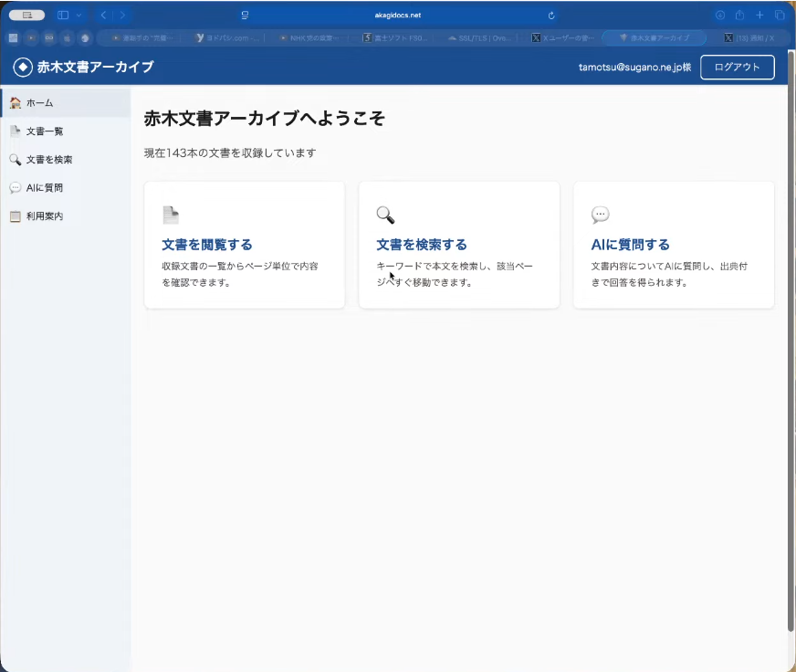Open the sidebar dropdown chevron in Safari toolbar

point(79,16)
